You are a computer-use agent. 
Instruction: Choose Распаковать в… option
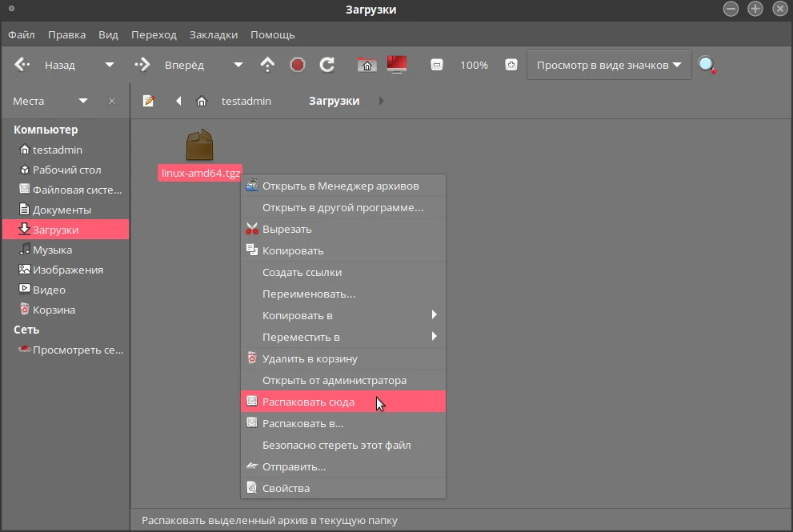[x=343, y=423]
